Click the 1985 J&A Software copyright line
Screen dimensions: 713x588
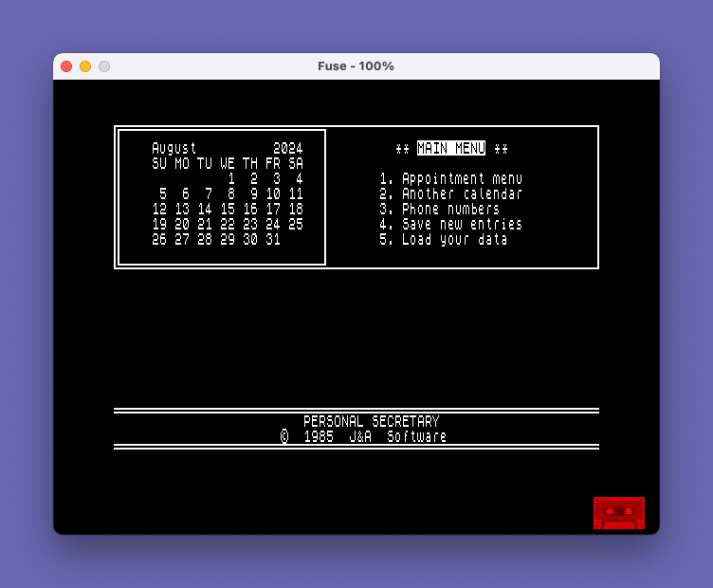click(x=364, y=436)
